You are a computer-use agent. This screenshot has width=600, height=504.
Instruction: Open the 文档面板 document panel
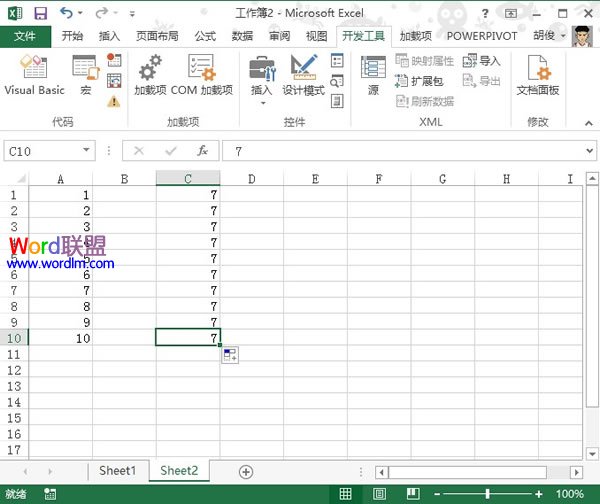point(538,75)
